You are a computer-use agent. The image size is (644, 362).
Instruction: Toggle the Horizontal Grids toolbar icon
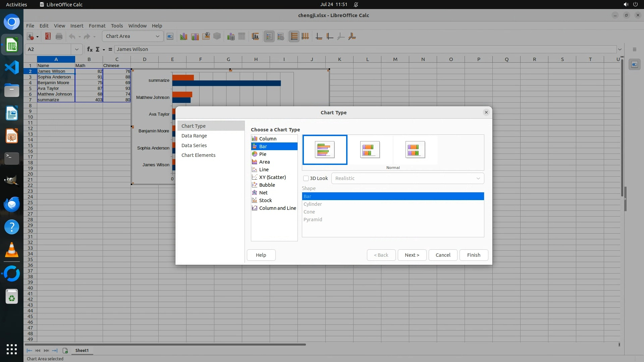(x=294, y=37)
